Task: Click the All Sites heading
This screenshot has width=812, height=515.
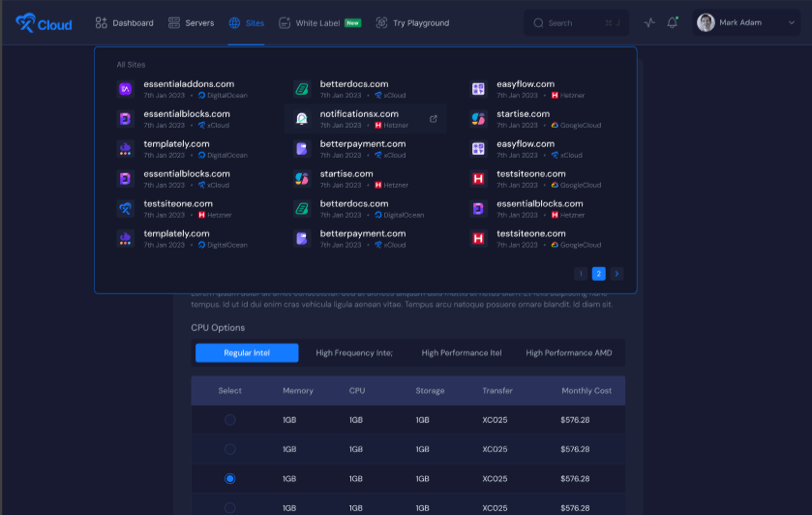Action: pos(131,65)
